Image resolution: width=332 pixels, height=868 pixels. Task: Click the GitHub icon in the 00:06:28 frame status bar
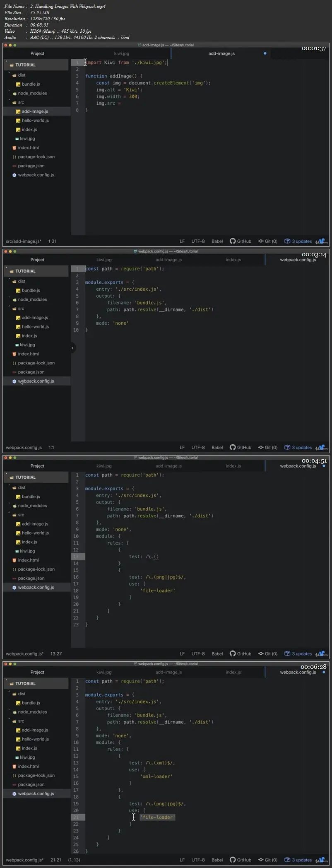tap(233, 860)
